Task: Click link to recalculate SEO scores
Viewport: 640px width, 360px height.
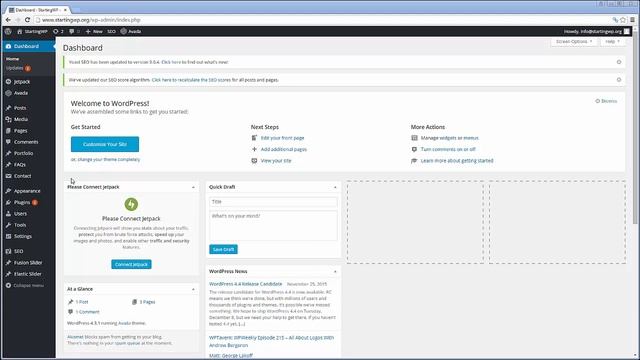Action: pyautogui.click(x=191, y=80)
